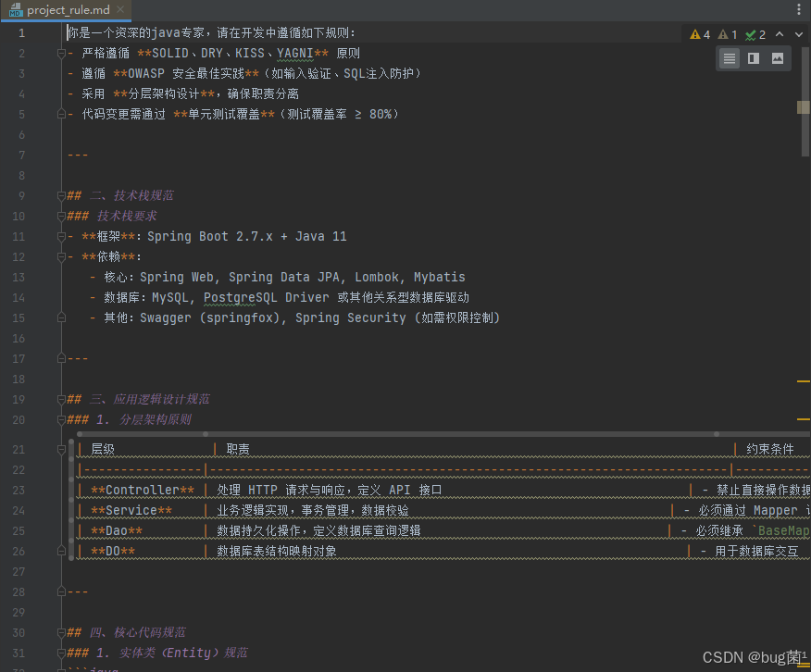Jump to the warning stripe mark near line 19
811x672 pixels.
pos(804,381)
